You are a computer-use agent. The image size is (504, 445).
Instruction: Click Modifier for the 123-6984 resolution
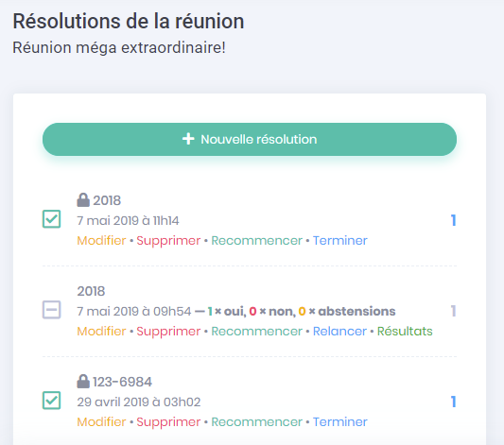pyautogui.click(x=101, y=422)
